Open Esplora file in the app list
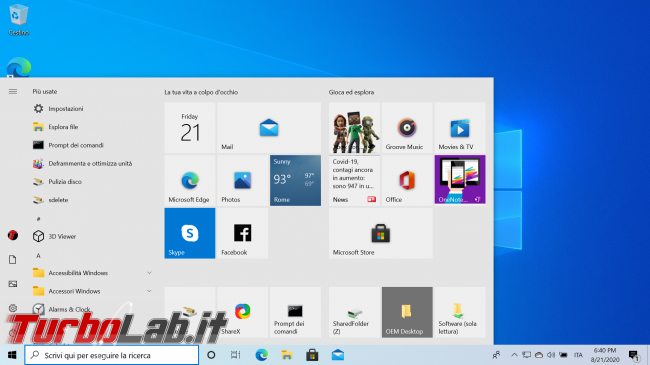Screen dimensions: 650x365 (92, 127)
